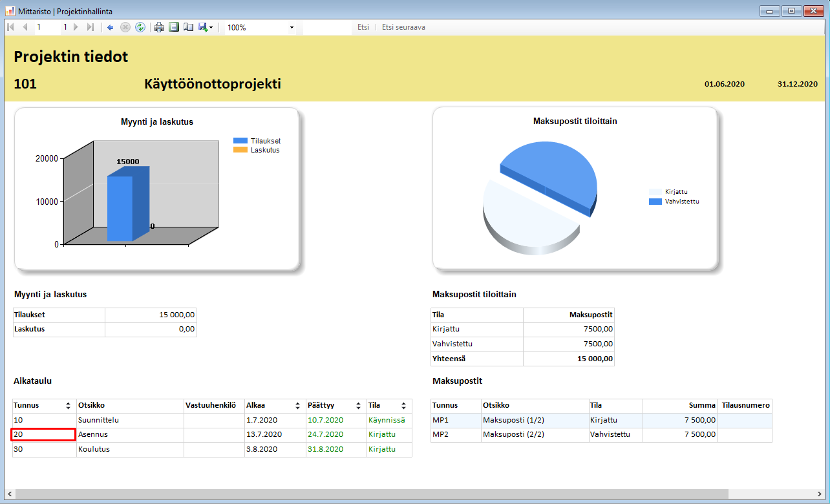Select Tunnus cell 20 in Aikataulu
830x504 pixels.
(44, 434)
